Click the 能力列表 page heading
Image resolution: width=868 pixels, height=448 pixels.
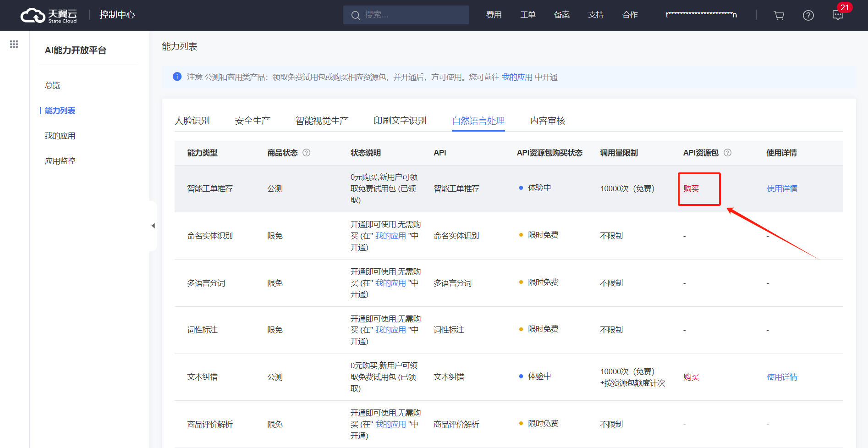tap(180, 46)
